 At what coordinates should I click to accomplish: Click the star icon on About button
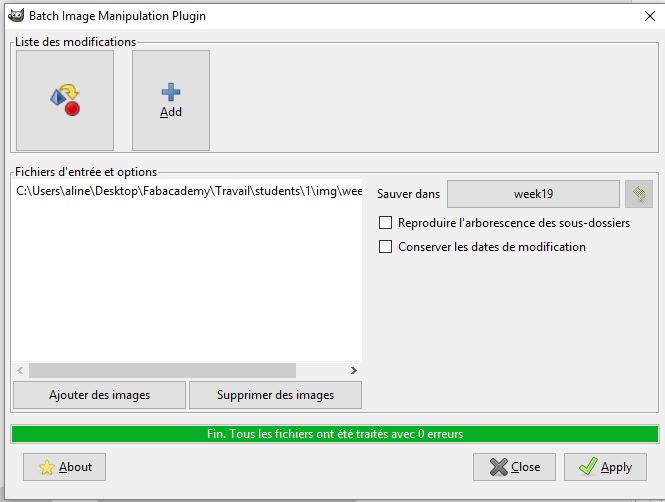click(47, 467)
